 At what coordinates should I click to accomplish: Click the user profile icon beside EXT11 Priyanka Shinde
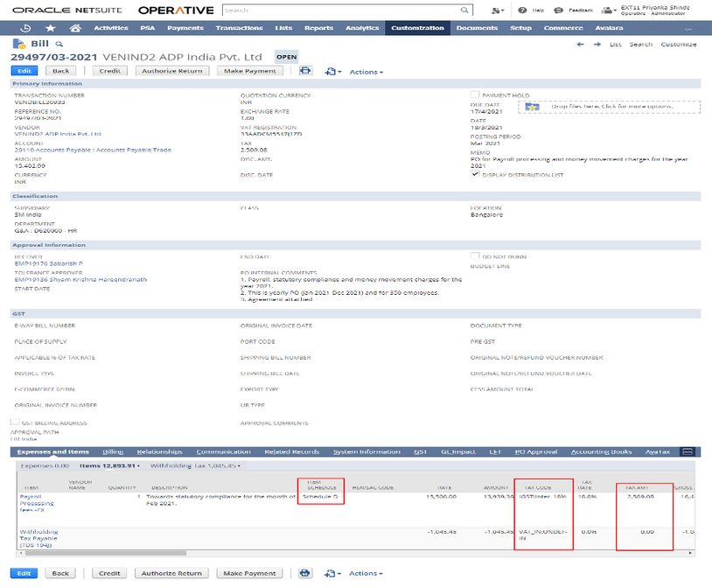[609, 10]
